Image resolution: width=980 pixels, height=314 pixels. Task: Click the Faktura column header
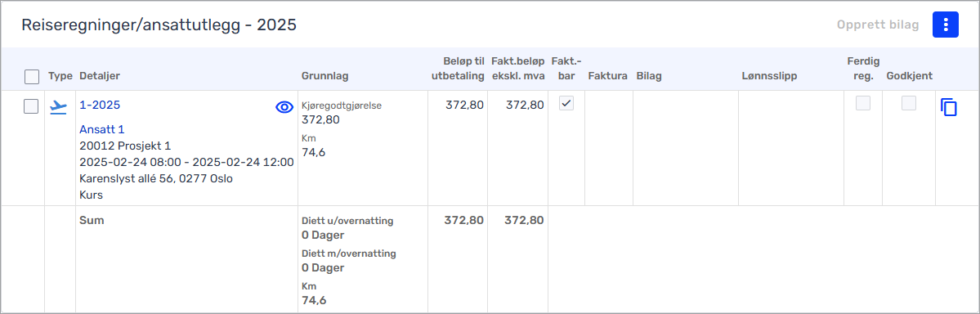coord(607,76)
